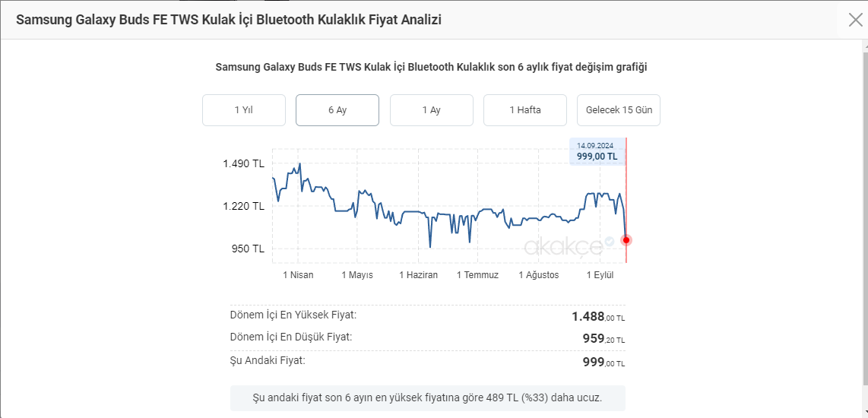Click the Şu Andaki Fiyat label
The width and height of the screenshot is (868, 418).
click(x=268, y=360)
